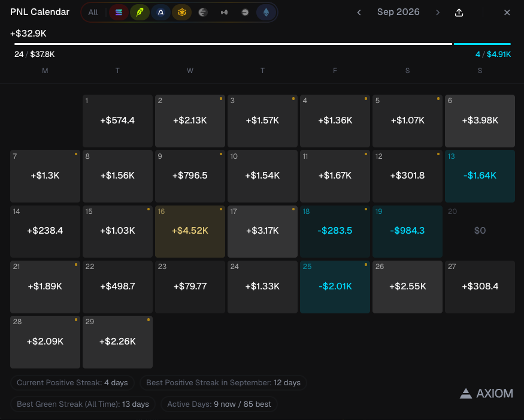Image resolution: width=524 pixels, height=420 pixels.
Task: Open the day 2 cell showing +$2.13K
Action: (x=190, y=120)
